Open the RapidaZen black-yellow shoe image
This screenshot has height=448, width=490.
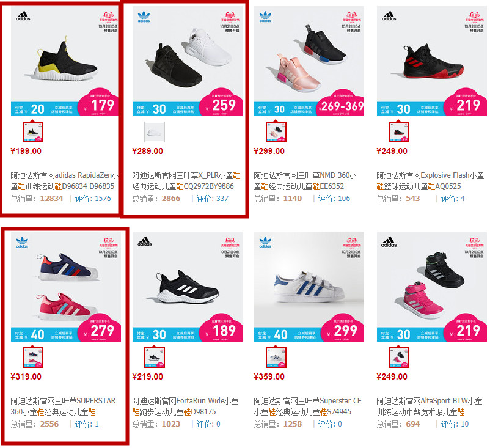coord(64,61)
